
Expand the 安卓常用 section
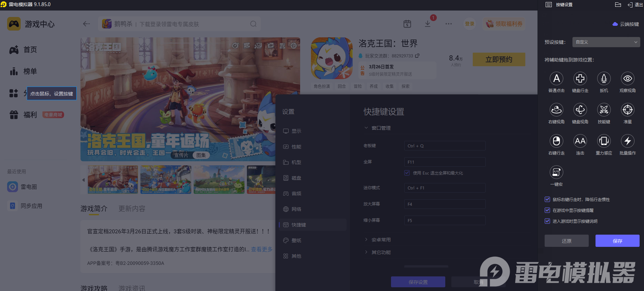[x=377, y=240]
